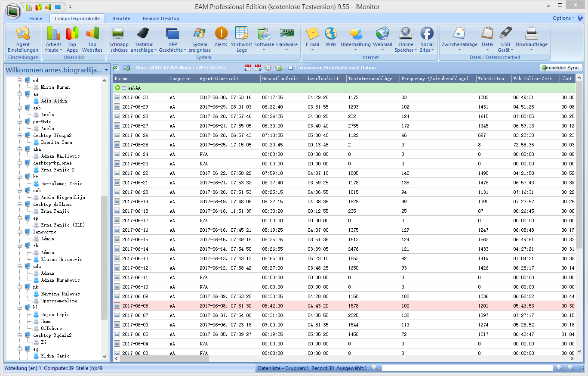The image size is (588, 376).
Task: Click Anmelden Sync button
Action: pyautogui.click(x=561, y=68)
